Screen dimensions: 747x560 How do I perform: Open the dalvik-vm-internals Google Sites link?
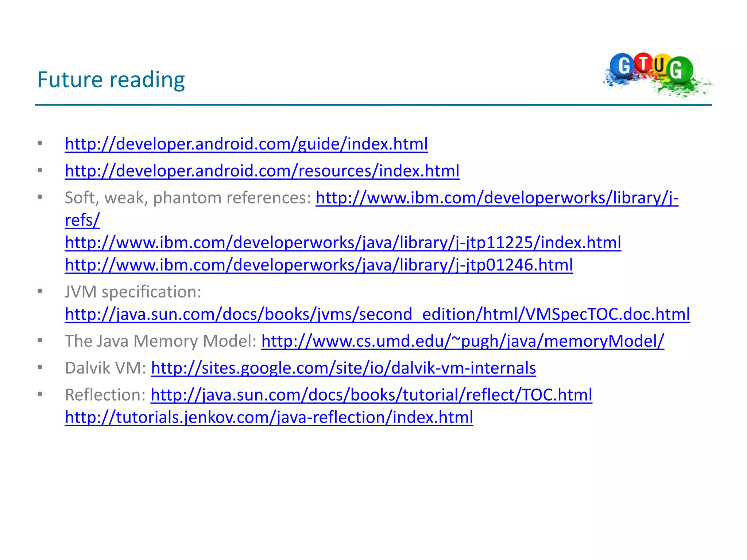(343, 368)
